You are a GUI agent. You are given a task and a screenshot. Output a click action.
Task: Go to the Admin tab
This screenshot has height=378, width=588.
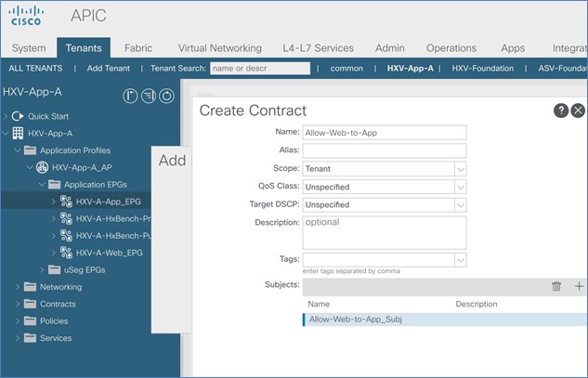(x=390, y=48)
